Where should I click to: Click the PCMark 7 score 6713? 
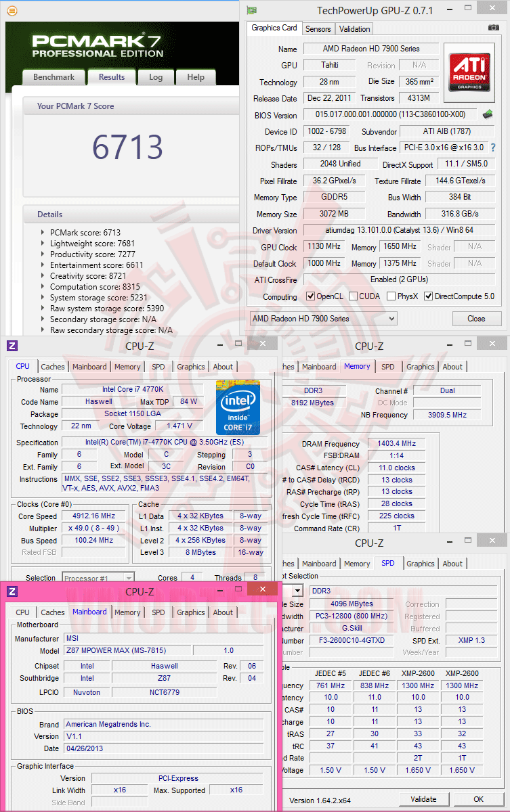pos(128,147)
